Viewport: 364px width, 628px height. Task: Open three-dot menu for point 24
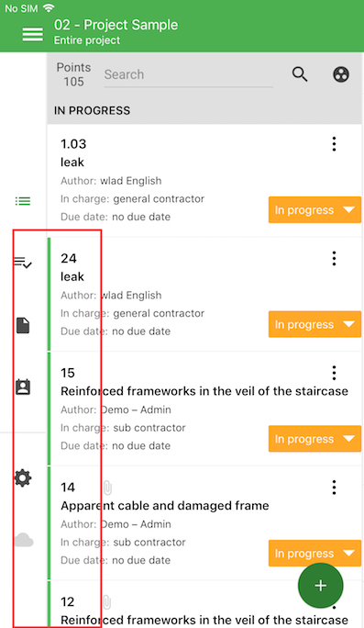point(334,259)
